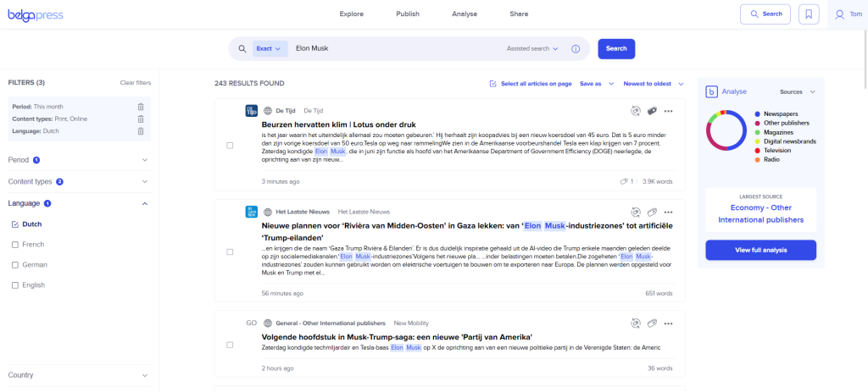The image size is (868, 392).
Task: Open the Beurzen hervatten klim article title
Action: point(339,124)
